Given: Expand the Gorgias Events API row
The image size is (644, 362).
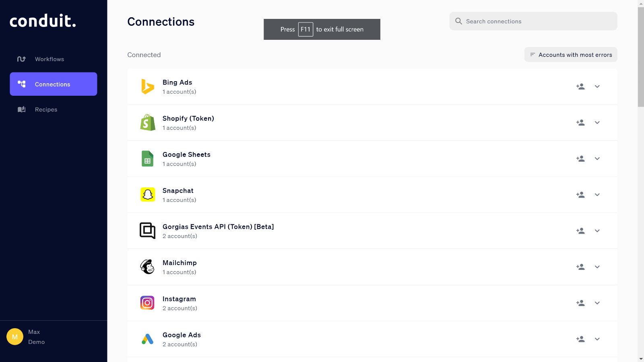Looking at the screenshot, I should (x=597, y=231).
